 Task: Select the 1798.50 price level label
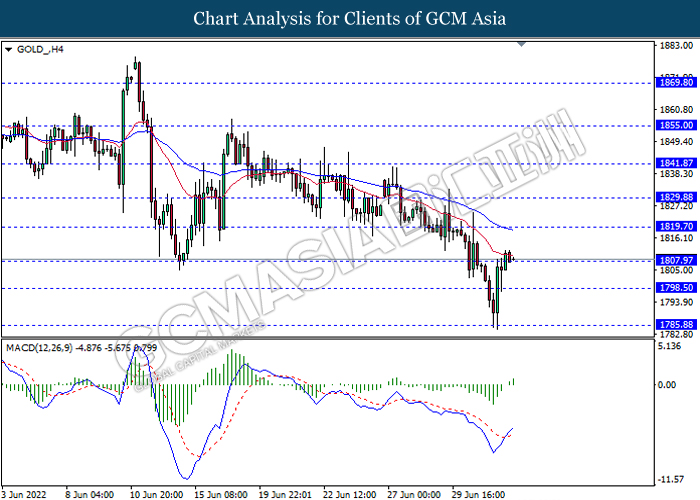(x=676, y=288)
